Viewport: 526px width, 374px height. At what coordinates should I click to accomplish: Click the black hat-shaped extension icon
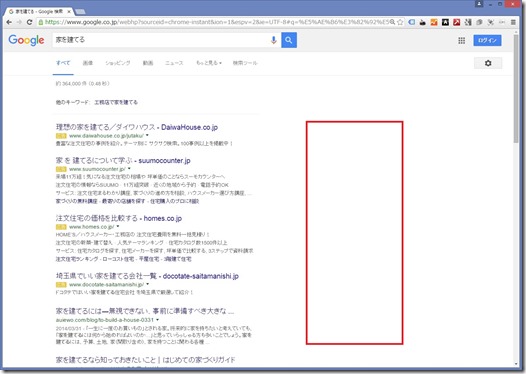click(423, 22)
